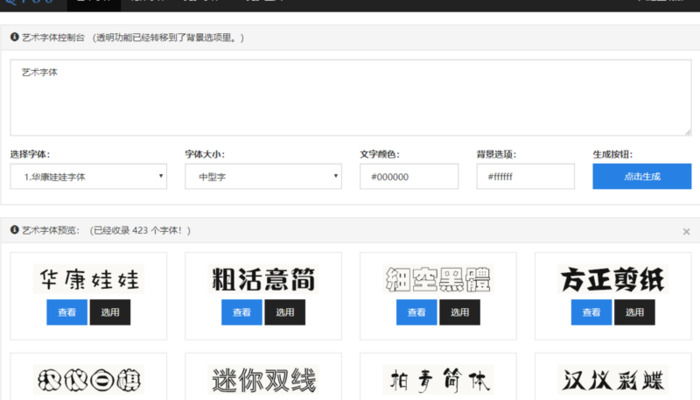Click 选用 under the 方正剪纸 font

point(635,312)
